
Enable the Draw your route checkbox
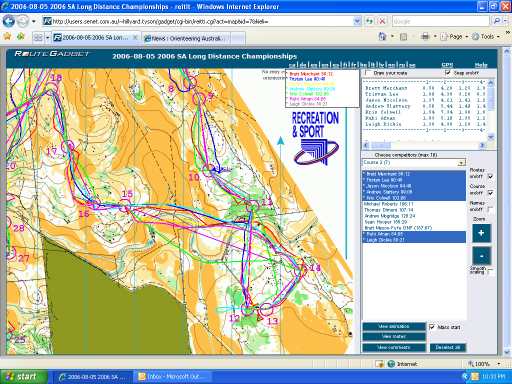click(367, 73)
